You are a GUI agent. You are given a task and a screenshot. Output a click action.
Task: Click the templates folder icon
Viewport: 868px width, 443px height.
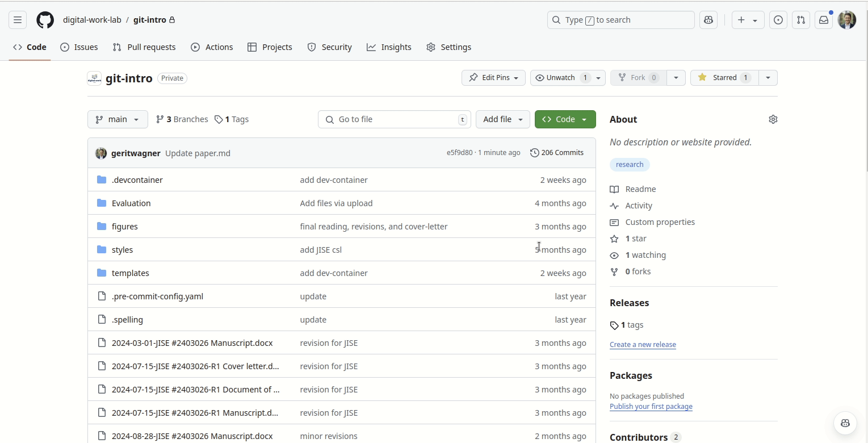click(x=102, y=273)
